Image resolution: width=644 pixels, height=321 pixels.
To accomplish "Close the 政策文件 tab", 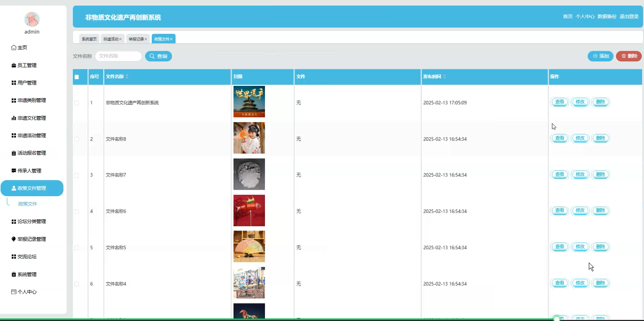I will click(x=171, y=39).
